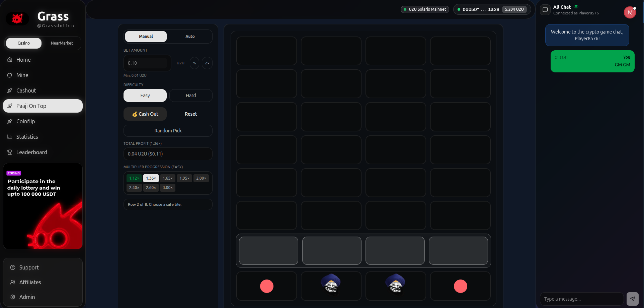Click the Type a message input field
The width and height of the screenshot is (644, 308).
pyautogui.click(x=581, y=299)
